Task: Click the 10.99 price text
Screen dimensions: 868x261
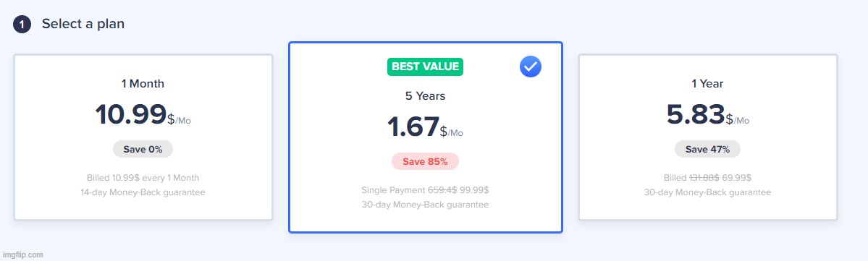Action: [x=130, y=114]
